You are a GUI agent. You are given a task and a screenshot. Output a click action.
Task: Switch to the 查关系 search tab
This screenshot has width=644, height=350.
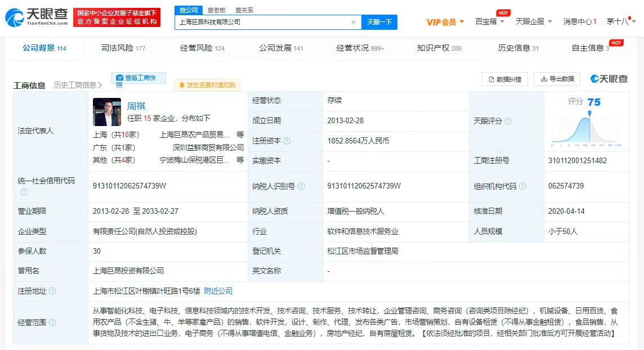pyautogui.click(x=244, y=10)
